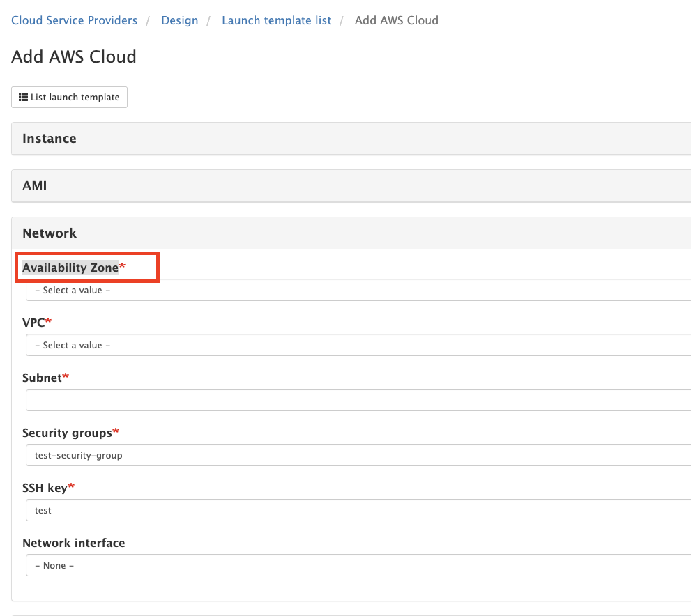Click the highlighted Availability Zone label
Screen dimensions: 691x616
pos(70,267)
